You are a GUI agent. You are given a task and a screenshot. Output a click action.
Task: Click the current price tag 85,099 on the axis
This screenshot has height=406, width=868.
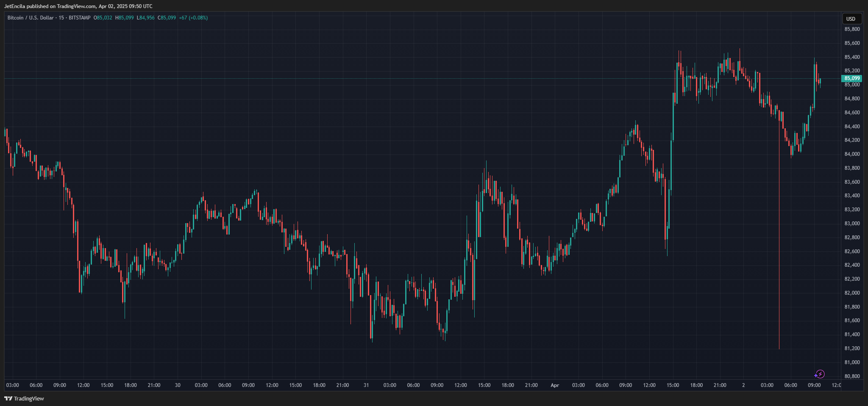[851, 78]
